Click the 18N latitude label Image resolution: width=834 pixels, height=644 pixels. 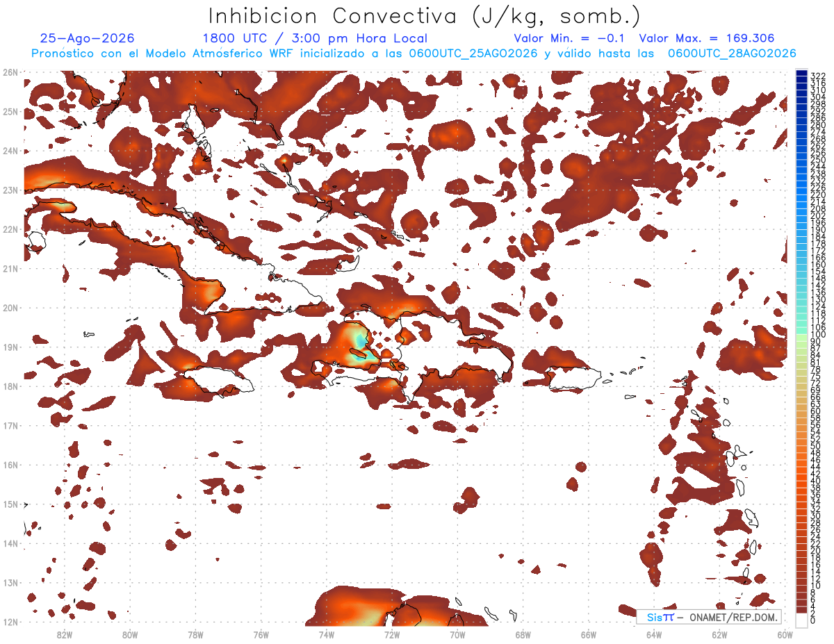point(10,386)
